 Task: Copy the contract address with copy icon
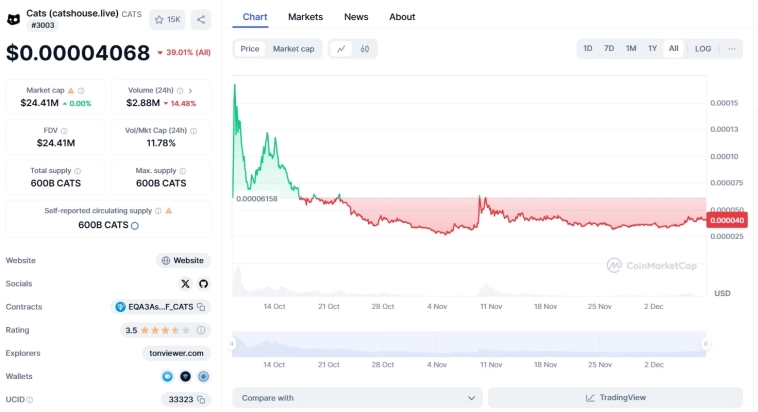[202, 307]
